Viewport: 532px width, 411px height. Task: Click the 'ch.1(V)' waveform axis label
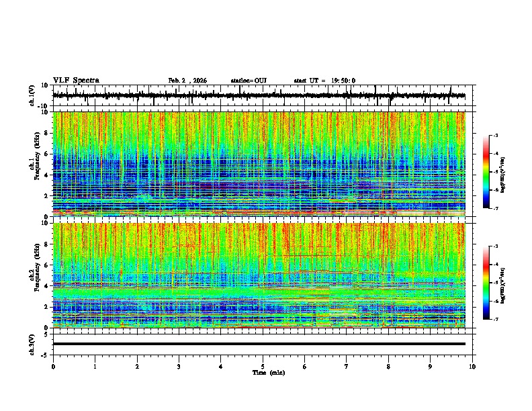pos(32,95)
